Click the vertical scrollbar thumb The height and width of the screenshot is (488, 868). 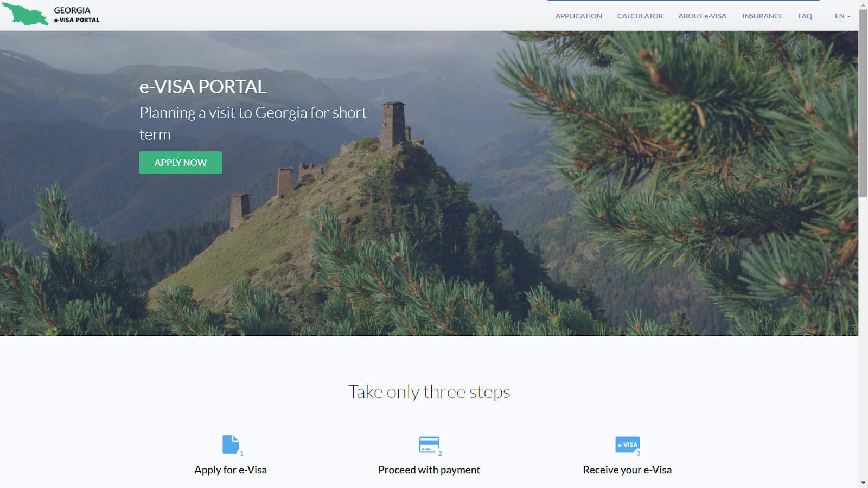[x=863, y=103]
